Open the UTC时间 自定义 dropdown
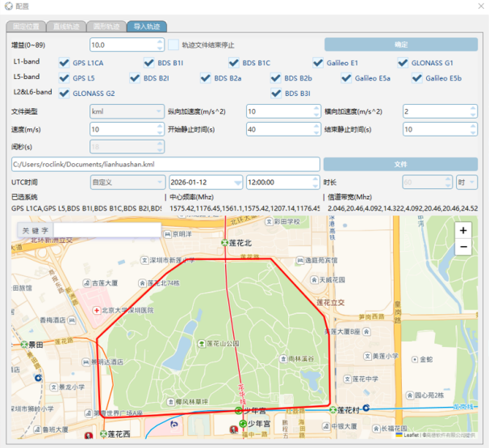 point(127,182)
